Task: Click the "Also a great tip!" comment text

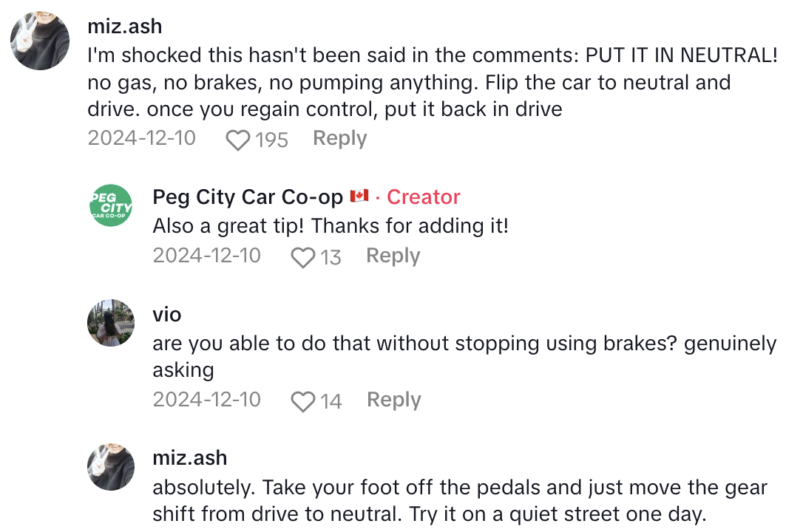Action: point(330,226)
